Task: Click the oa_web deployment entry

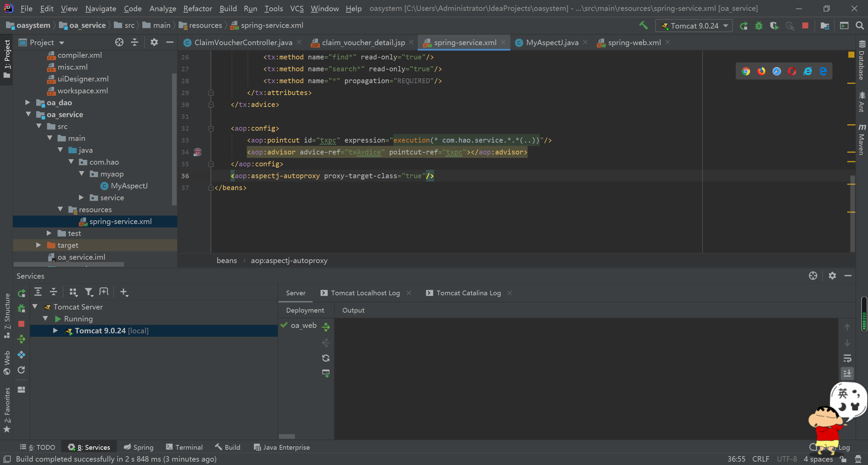Action: pyautogui.click(x=302, y=325)
